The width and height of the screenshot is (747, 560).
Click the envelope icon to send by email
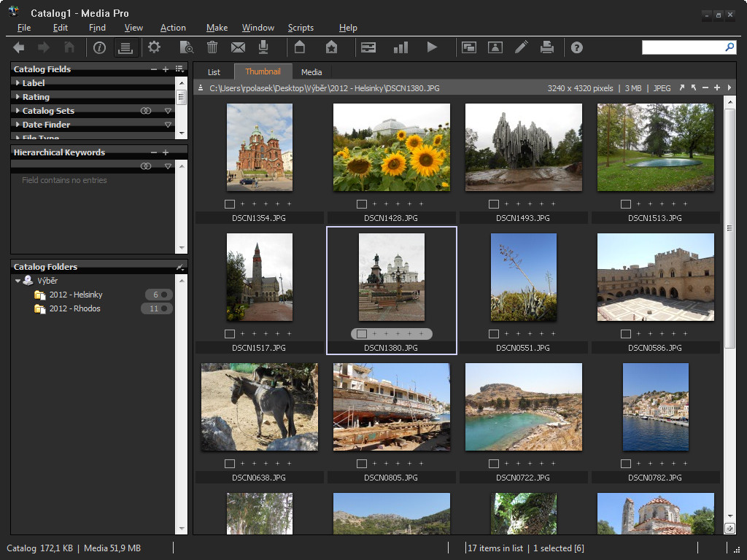239,47
